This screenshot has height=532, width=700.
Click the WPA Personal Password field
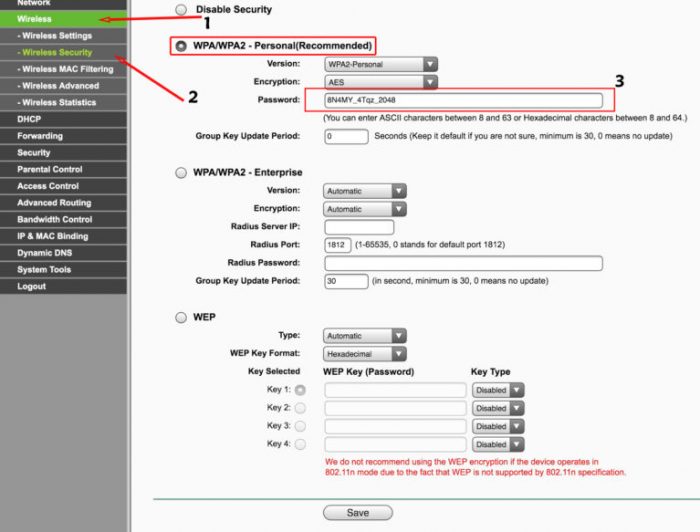(463, 100)
